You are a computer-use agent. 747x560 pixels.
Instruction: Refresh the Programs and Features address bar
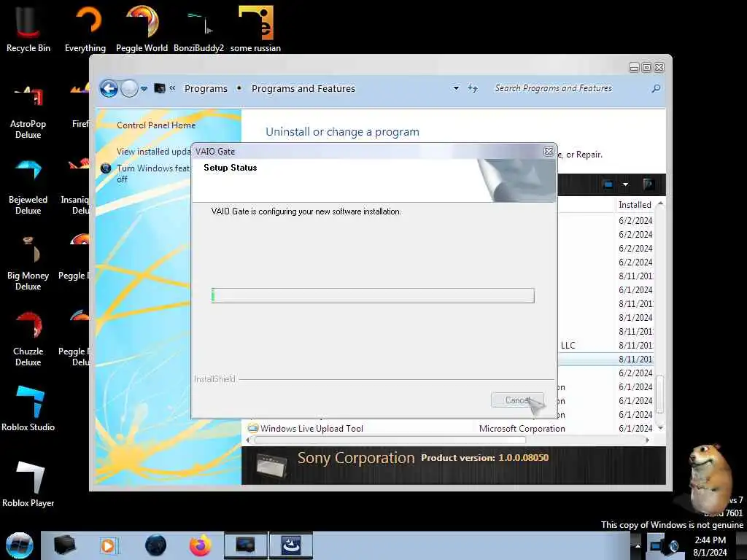(473, 88)
